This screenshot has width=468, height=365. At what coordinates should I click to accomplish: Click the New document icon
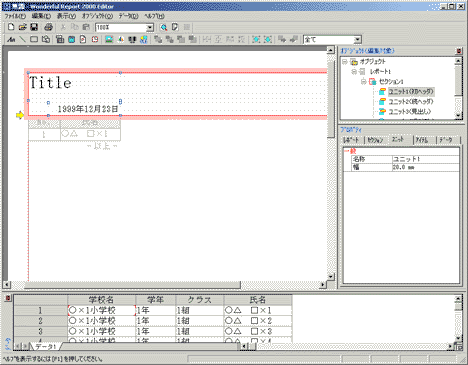click(x=11, y=27)
